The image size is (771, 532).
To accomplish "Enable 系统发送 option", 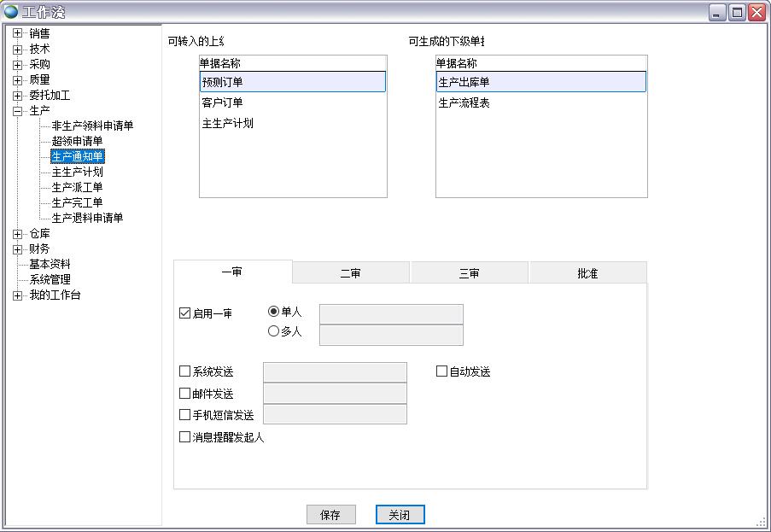I will pyautogui.click(x=184, y=371).
